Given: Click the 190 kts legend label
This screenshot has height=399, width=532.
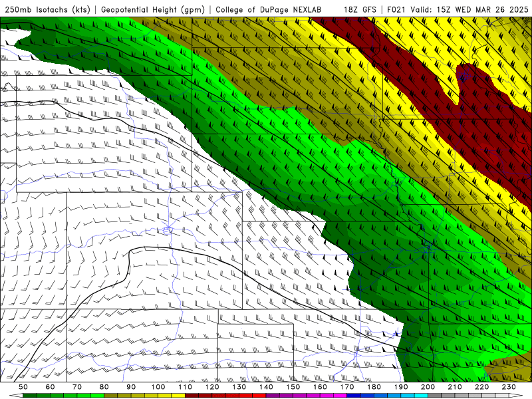Looking at the screenshot, I should [x=401, y=387].
